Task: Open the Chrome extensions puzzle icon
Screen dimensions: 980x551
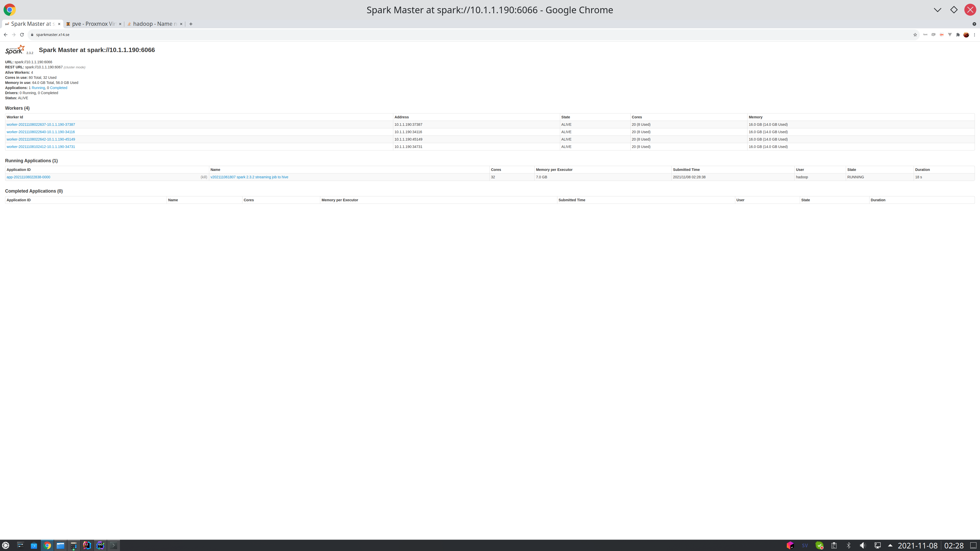Action: [958, 35]
